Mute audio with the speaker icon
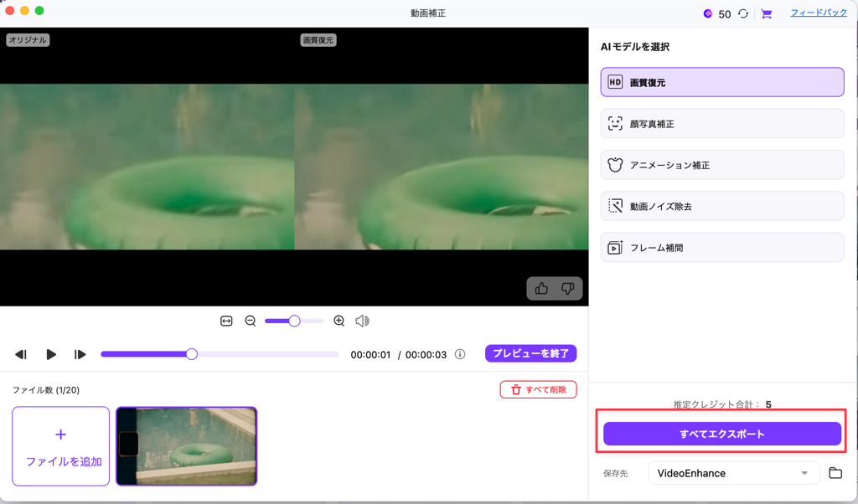This screenshot has width=858, height=504. pyautogui.click(x=362, y=320)
